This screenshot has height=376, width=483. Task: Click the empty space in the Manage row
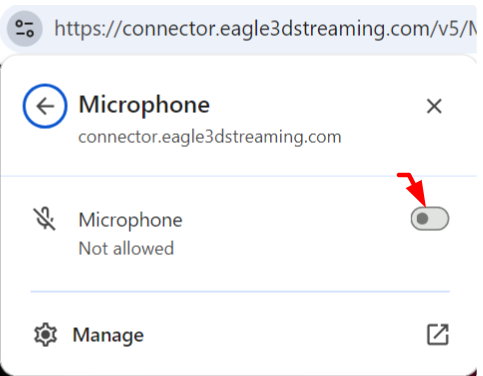tap(283, 335)
